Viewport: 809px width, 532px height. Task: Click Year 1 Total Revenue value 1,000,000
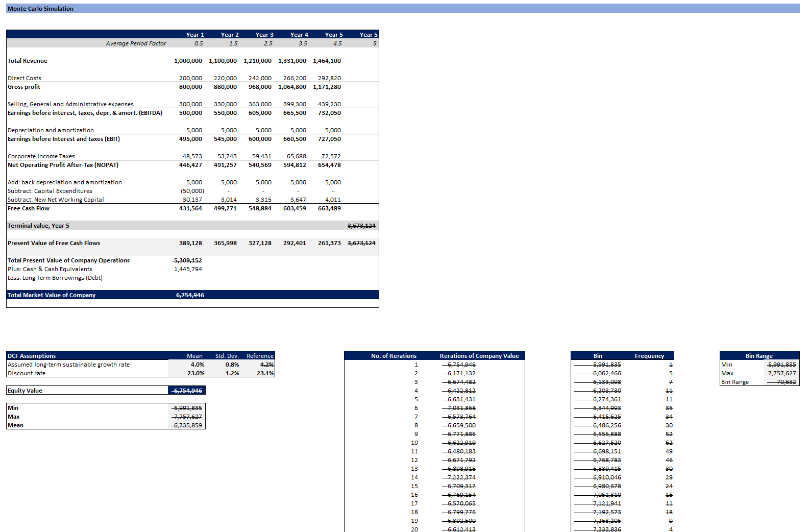[188, 61]
